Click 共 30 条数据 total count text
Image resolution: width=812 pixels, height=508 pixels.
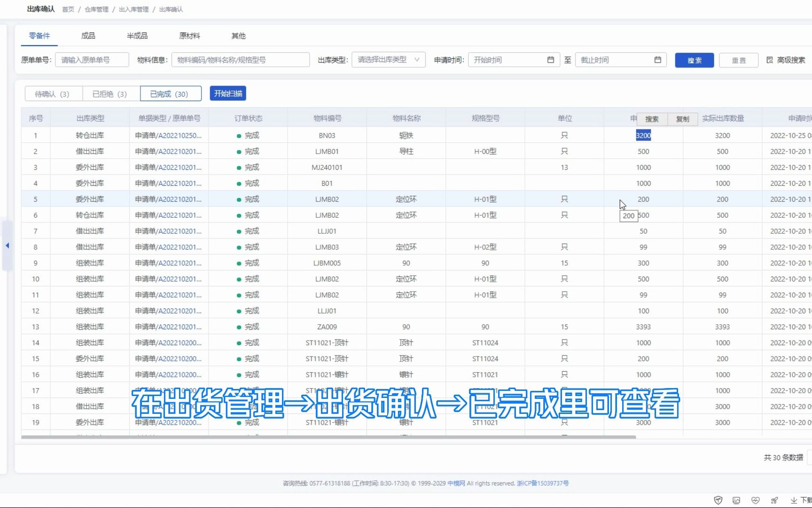pyautogui.click(x=783, y=457)
